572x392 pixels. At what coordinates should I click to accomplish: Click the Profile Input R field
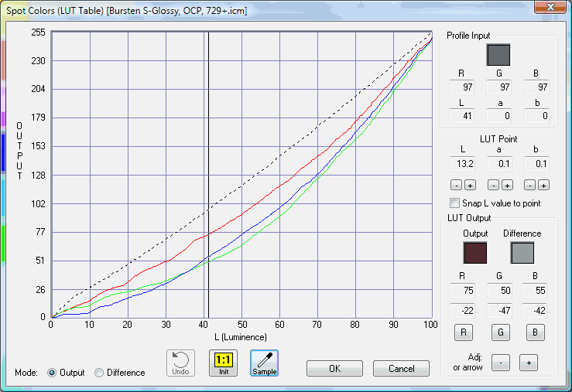pos(461,87)
